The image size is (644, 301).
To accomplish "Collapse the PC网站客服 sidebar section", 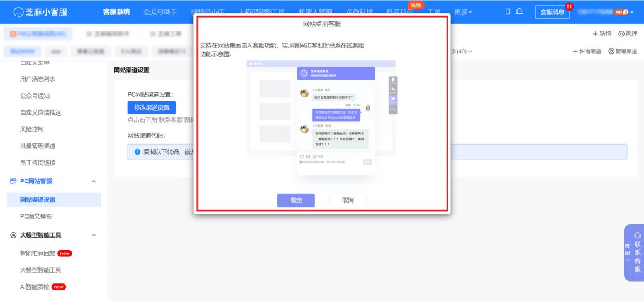I will [94, 182].
